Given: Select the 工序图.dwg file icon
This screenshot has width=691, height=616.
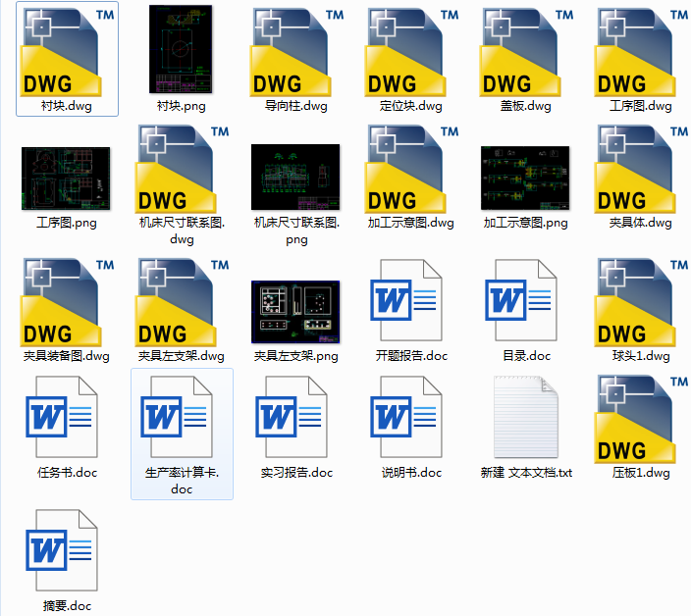Looking at the screenshot, I should 641,52.
